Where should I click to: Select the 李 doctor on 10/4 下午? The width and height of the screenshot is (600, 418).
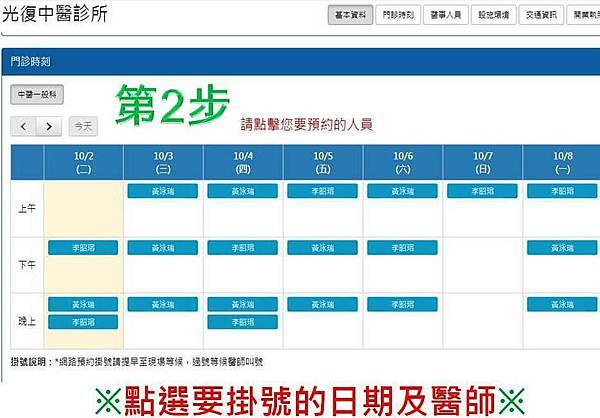click(x=243, y=248)
